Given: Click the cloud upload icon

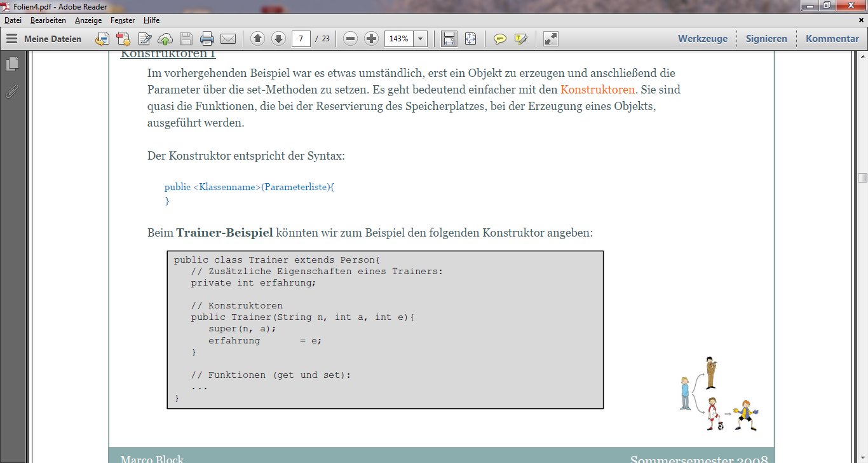Looking at the screenshot, I should coord(165,39).
